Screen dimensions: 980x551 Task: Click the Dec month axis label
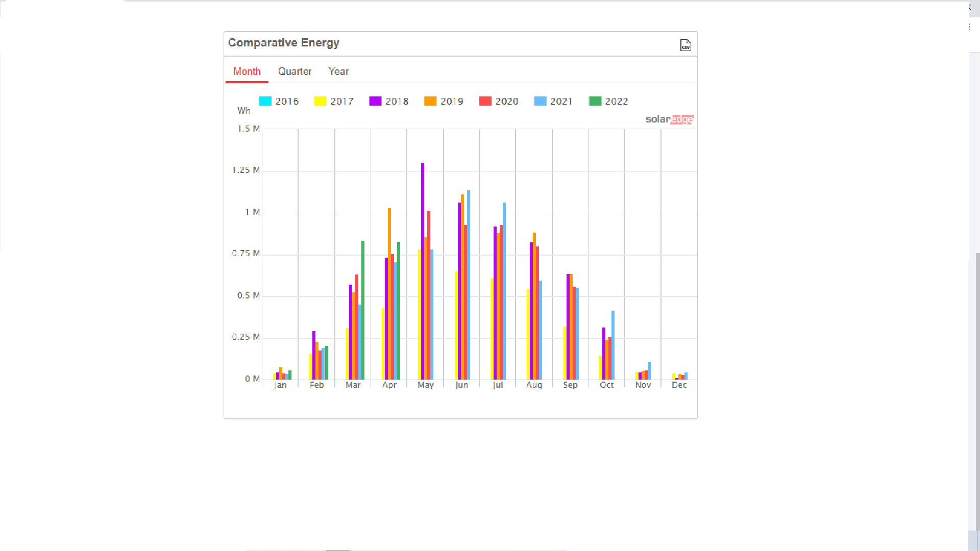click(x=679, y=385)
